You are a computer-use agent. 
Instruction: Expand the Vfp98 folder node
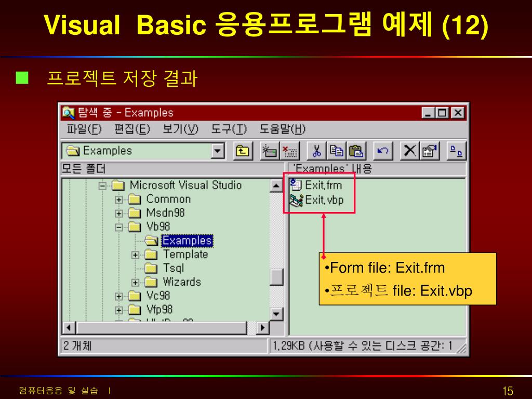coord(119,311)
